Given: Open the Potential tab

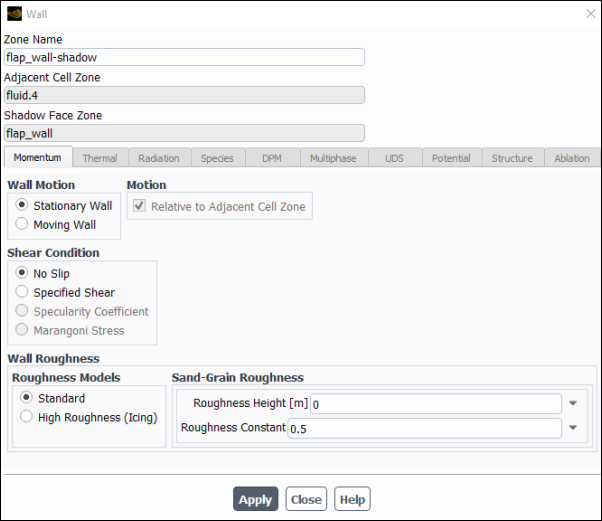Looking at the screenshot, I should 451,158.
